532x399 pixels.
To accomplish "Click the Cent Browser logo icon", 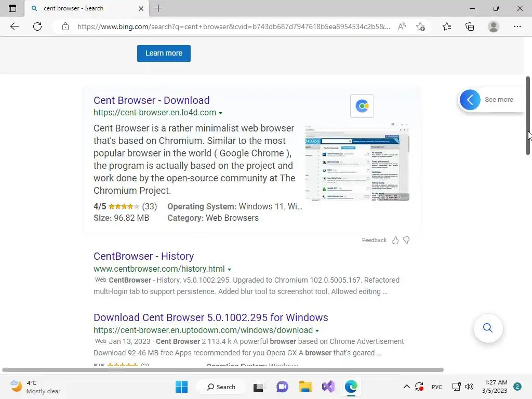I will point(362,106).
